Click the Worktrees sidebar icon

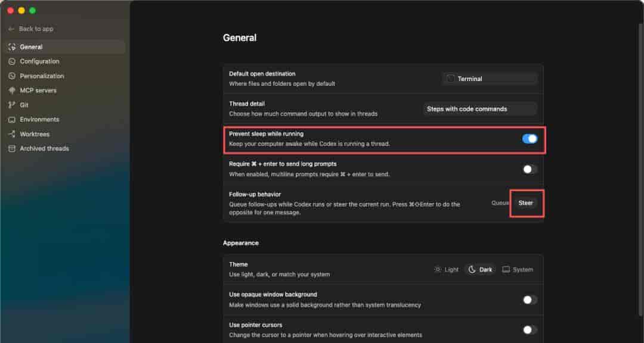pyautogui.click(x=12, y=134)
